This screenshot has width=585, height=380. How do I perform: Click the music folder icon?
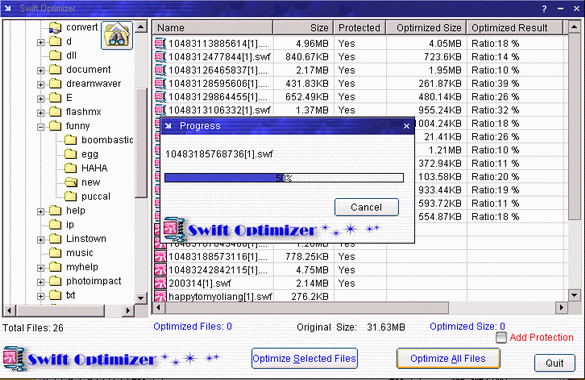point(55,253)
